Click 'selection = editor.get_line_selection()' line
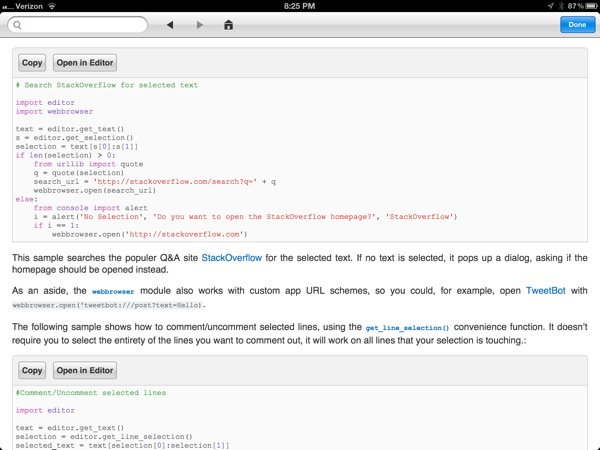This screenshot has width=600, height=450. click(x=104, y=437)
